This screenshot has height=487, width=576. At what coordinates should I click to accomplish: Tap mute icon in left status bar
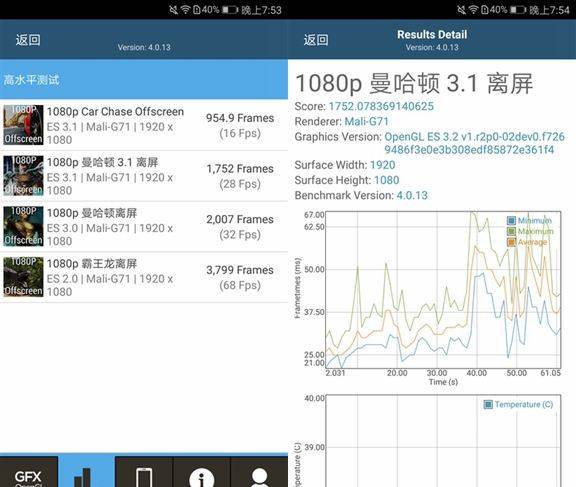pos(173,10)
